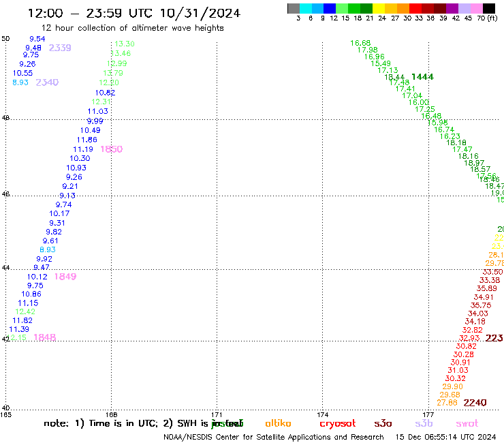This screenshot has height=443, width=504.
Task: Select the red value 32.93
Action: [469, 338]
